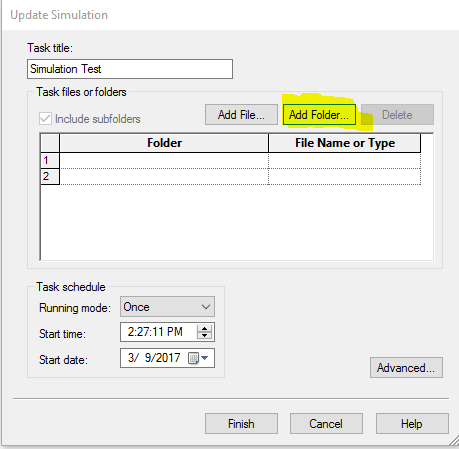Viewport: 459px width, 449px height.
Task: Select row 1 header in the folder table
Action: tap(50, 161)
